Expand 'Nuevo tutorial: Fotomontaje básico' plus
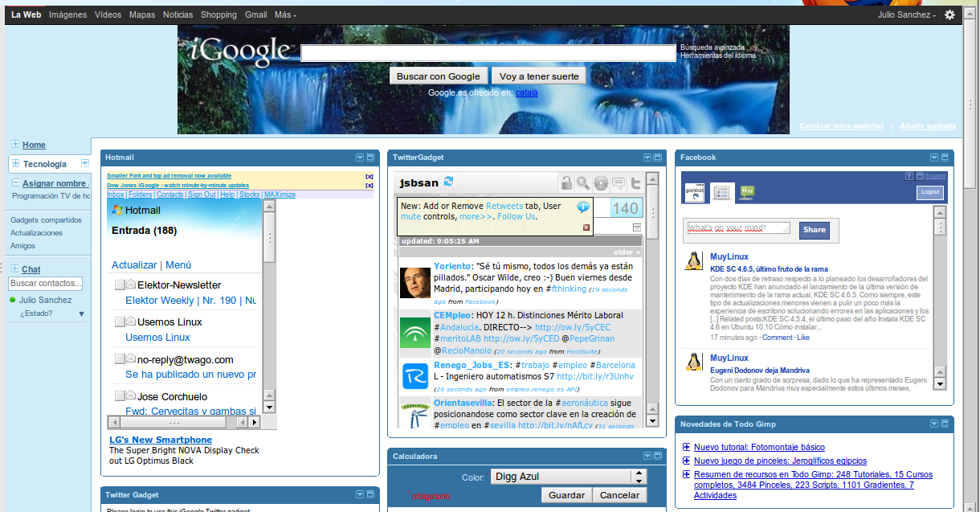Image resolution: width=980 pixels, height=512 pixels. pyautogui.click(x=687, y=448)
